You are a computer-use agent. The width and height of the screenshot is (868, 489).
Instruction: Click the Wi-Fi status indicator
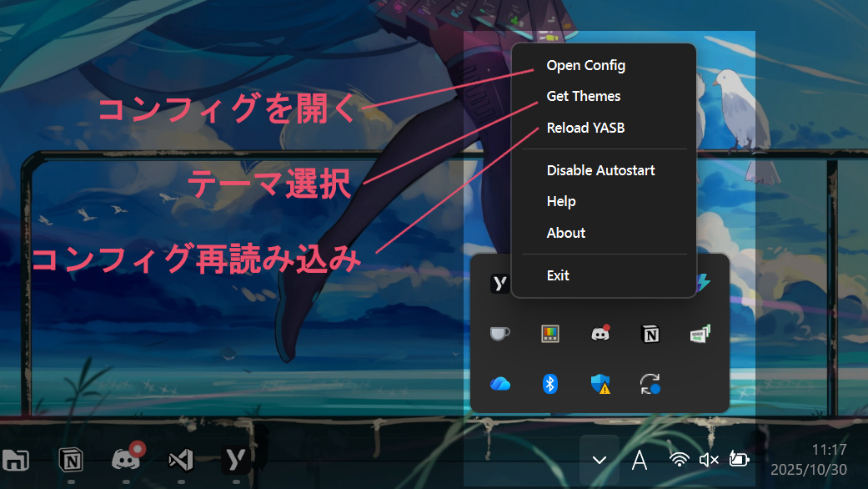[679, 459]
